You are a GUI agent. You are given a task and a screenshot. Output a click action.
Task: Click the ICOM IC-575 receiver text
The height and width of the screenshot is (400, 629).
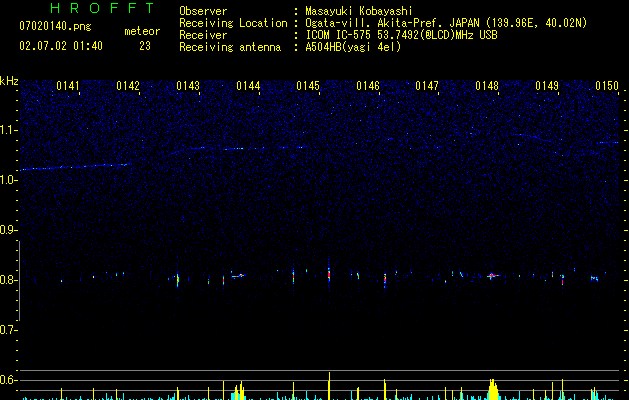(x=401, y=35)
